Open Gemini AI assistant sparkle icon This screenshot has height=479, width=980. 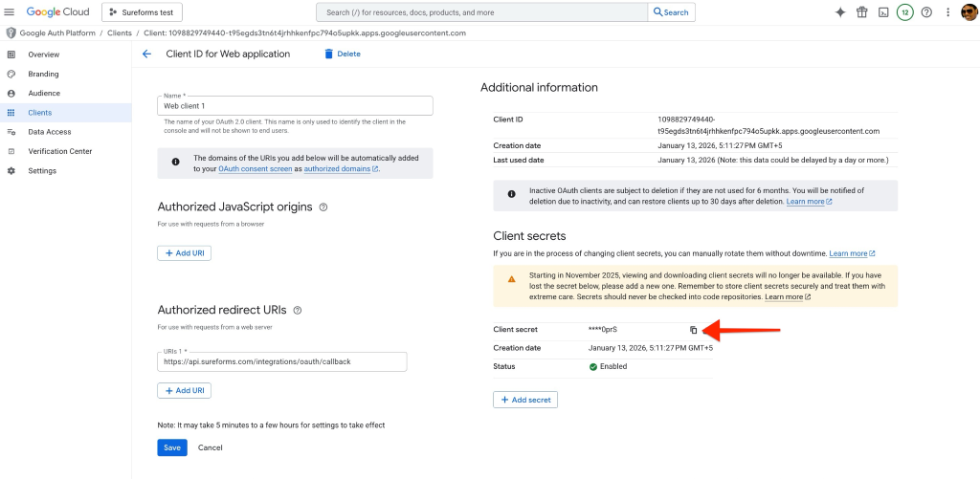(x=840, y=12)
